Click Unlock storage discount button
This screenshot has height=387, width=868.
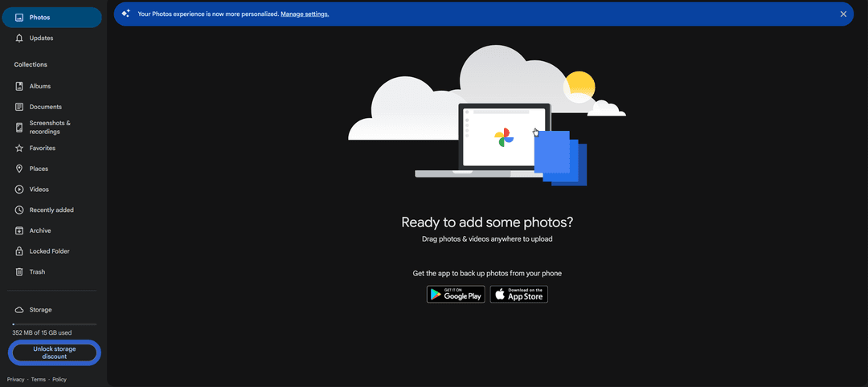click(55, 352)
